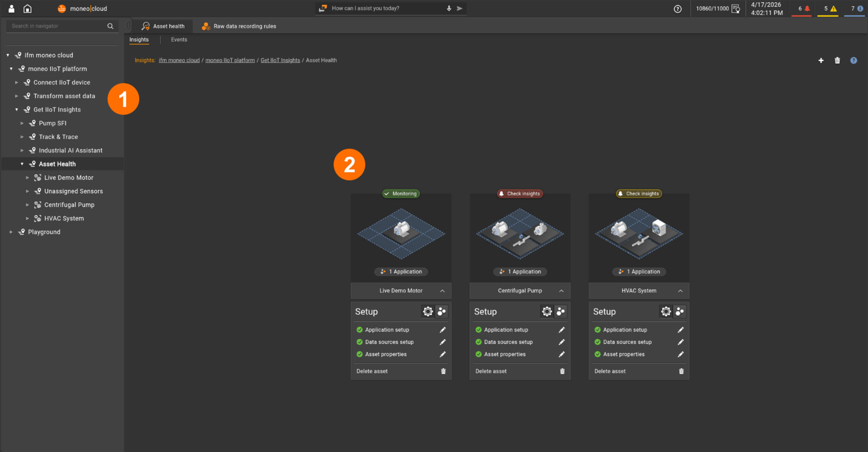This screenshot has width=868, height=452.
Task: Open the user profile icon
Action: [x=11, y=9]
